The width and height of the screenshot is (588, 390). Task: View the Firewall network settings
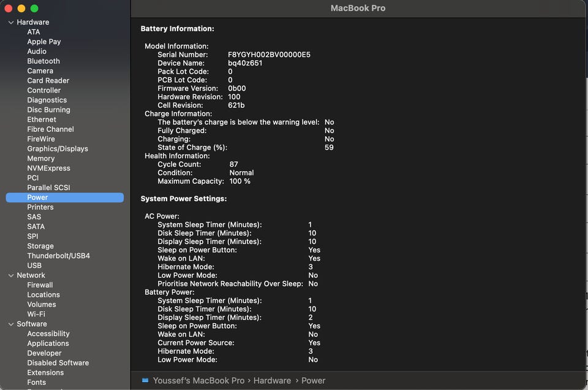(x=40, y=285)
